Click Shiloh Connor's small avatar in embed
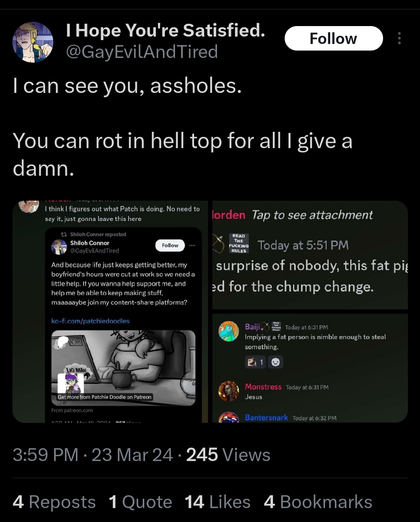This screenshot has width=420, height=522. click(x=59, y=247)
